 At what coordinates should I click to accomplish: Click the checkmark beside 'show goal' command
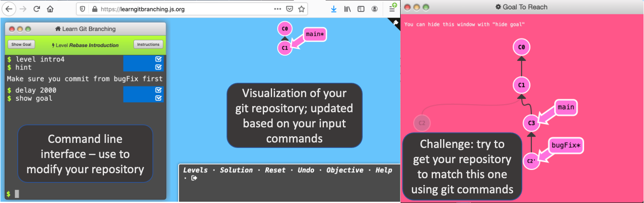(158, 98)
